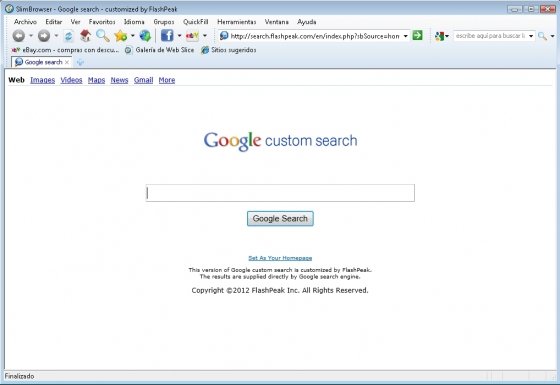Expand the quick search box history dropdown

[531, 36]
